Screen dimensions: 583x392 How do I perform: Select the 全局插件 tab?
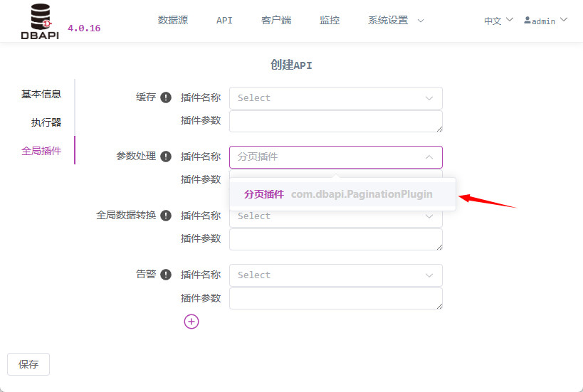click(x=41, y=151)
